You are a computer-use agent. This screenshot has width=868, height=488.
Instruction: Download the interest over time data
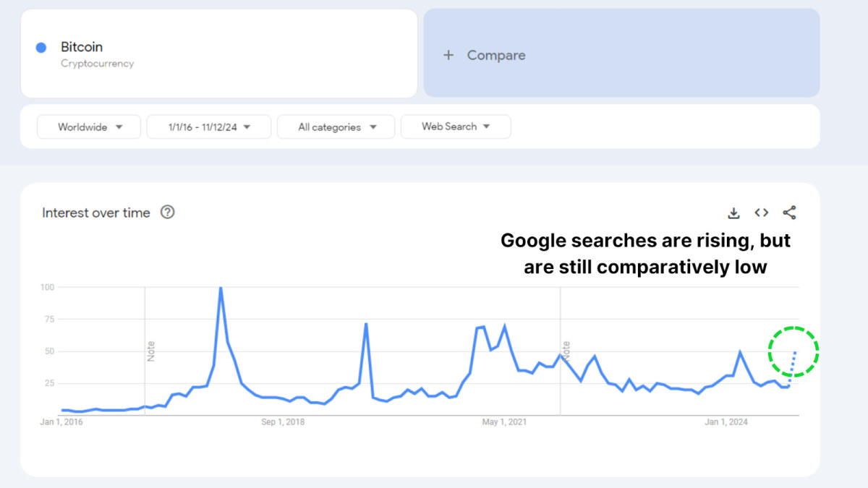pyautogui.click(x=733, y=213)
